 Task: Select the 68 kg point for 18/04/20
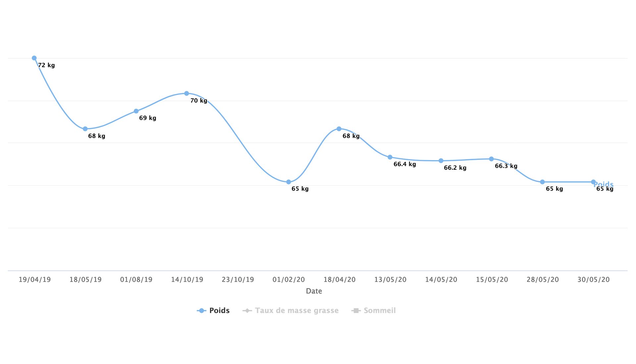tap(339, 129)
